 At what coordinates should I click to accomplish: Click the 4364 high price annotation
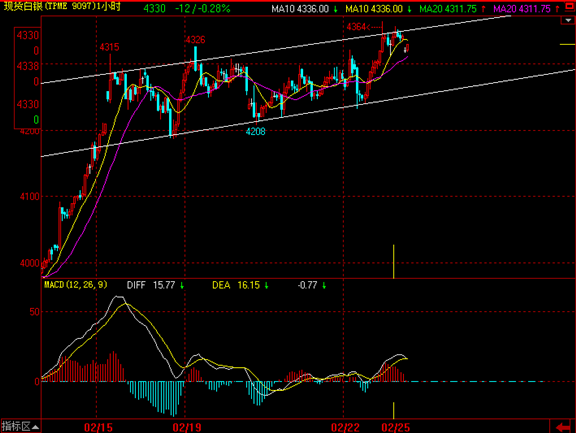356,27
